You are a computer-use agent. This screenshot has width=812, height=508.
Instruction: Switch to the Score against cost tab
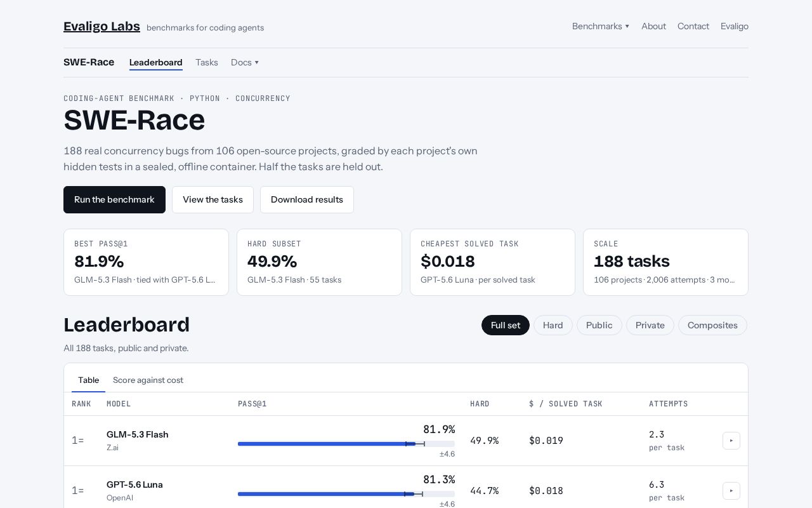tap(148, 380)
